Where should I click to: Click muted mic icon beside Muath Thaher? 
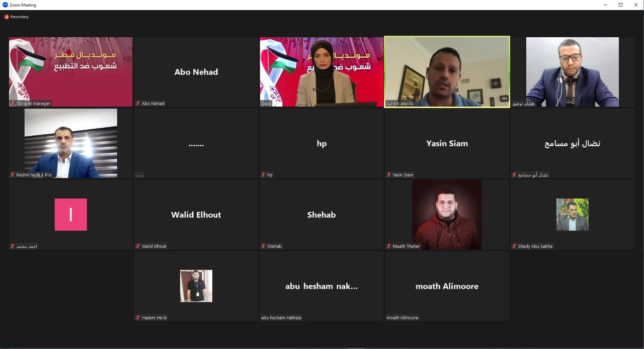389,246
